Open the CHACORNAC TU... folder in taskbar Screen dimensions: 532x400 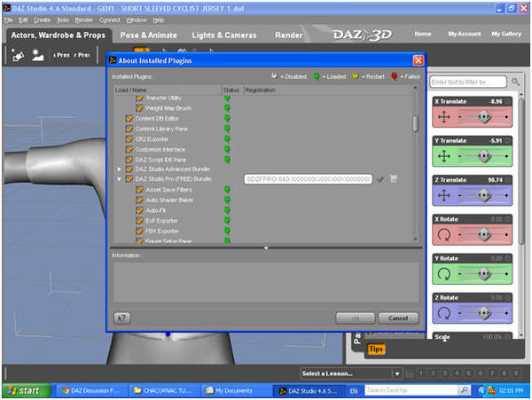[x=162, y=390]
